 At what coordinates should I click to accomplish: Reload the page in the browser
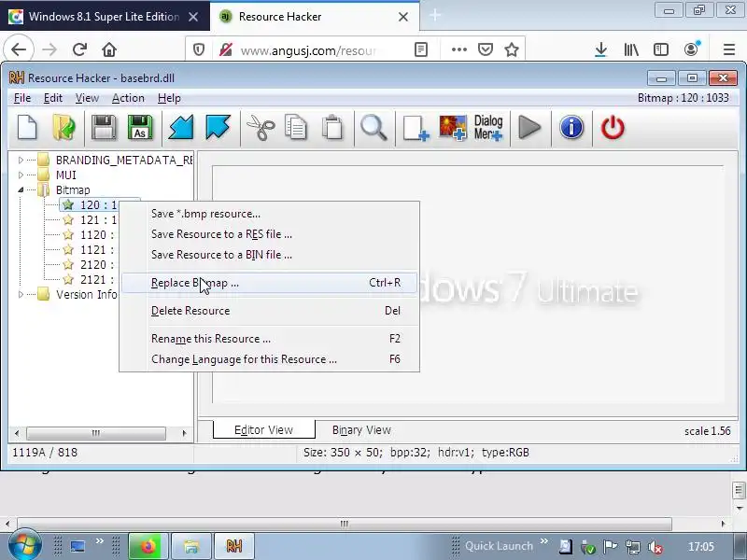pos(79,49)
